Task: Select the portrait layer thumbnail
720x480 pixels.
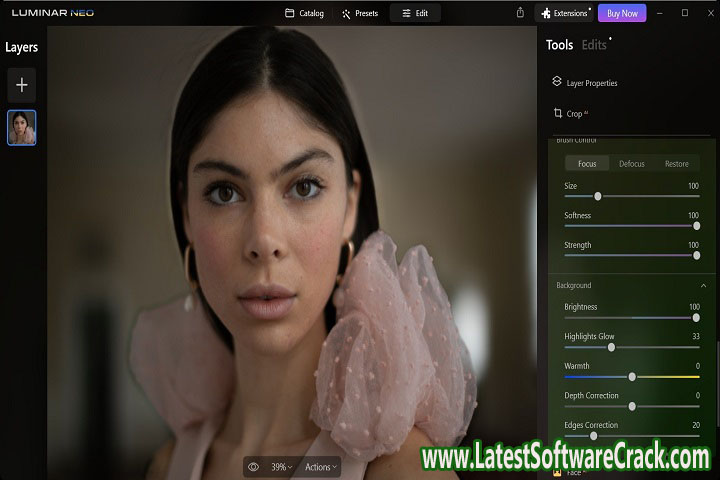Action: 22,128
